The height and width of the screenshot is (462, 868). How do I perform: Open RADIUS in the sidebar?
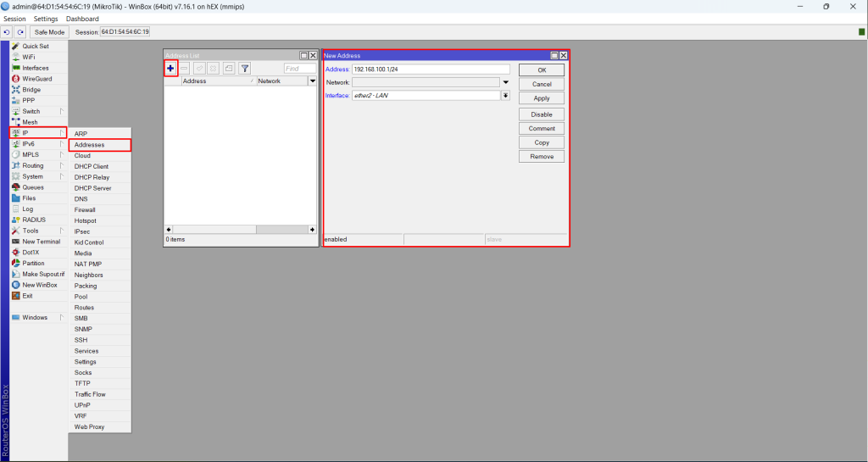pyautogui.click(x=34, y=220)
